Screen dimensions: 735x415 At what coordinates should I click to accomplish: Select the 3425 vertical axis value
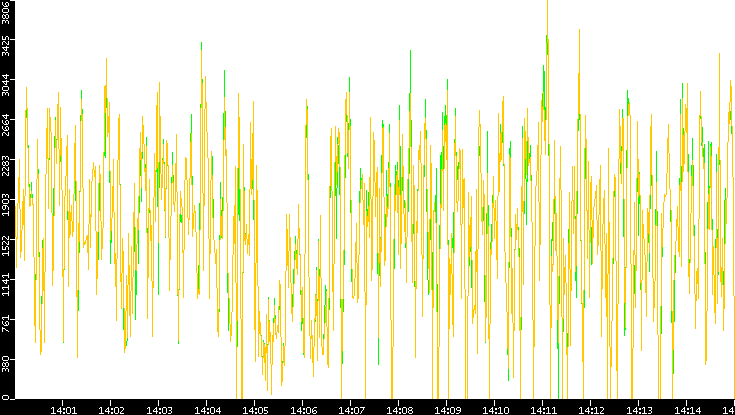coord(6,45)
